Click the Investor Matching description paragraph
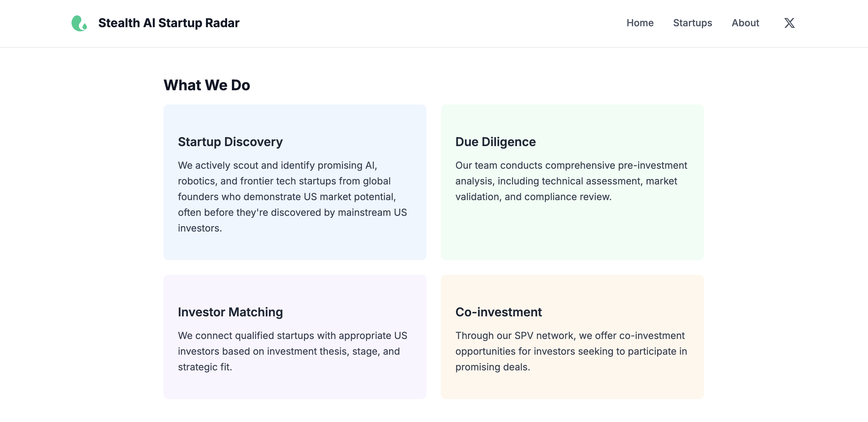The height and width of the screenshot is (422, 868). 293,351
